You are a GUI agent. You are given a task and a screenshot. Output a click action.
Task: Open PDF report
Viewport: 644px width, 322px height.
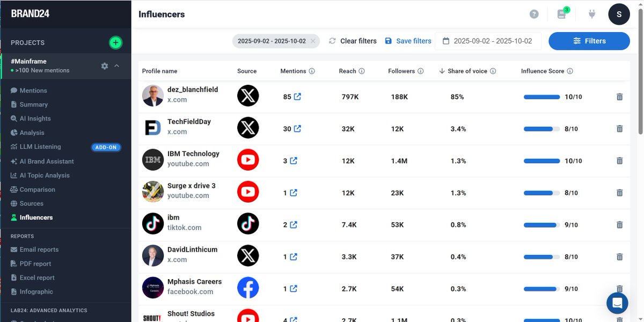[x=35, y=264]
